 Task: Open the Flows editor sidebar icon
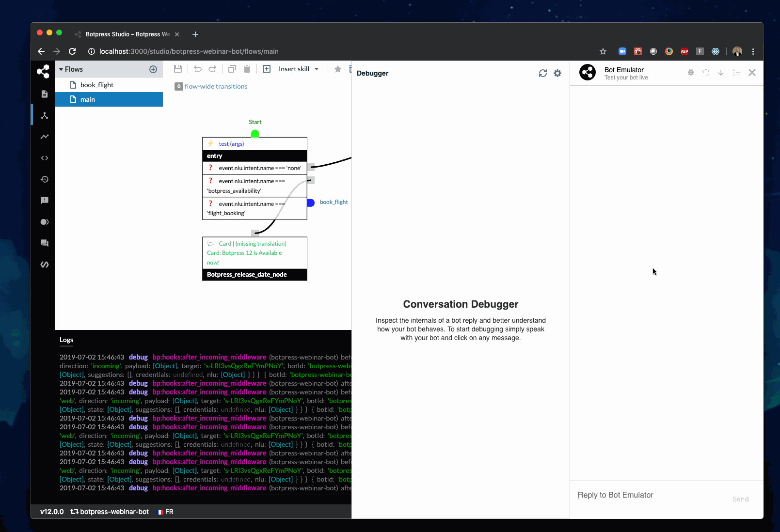pos(45,115)
